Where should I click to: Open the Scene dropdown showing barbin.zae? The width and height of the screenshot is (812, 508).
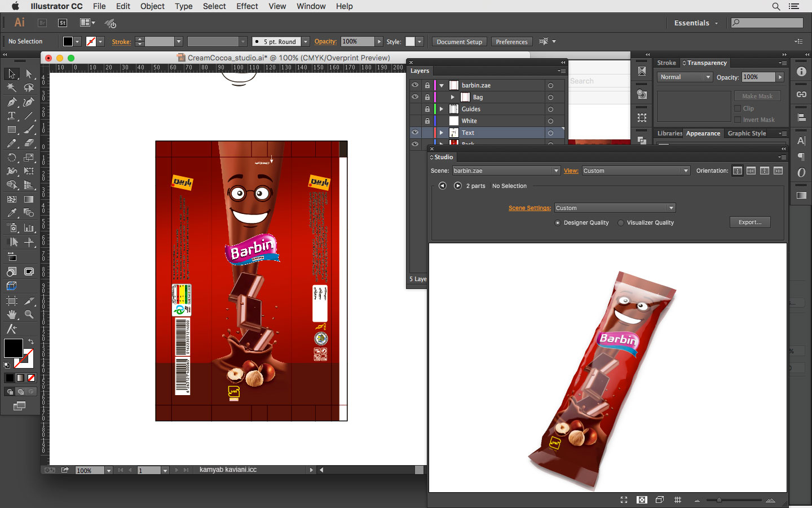(x=506, y=170)
